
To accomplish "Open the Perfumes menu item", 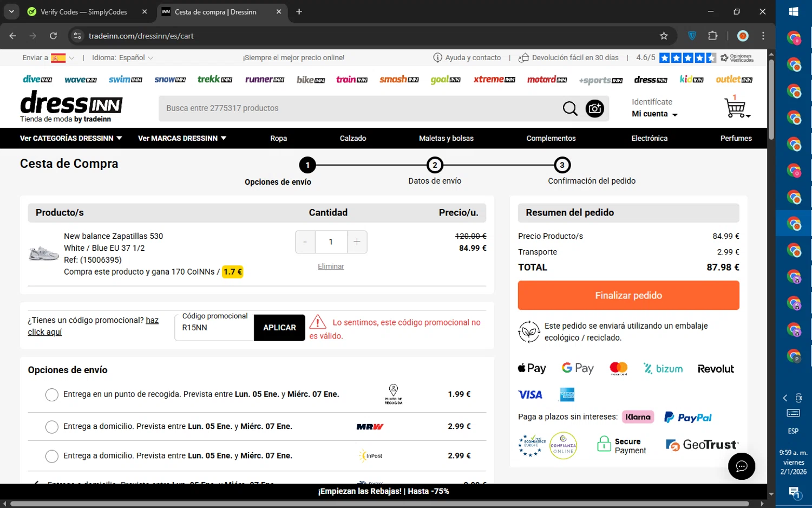I will (736, 138).
